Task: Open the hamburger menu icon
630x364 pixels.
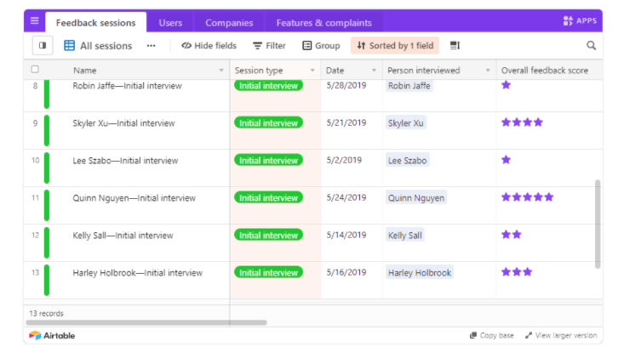Action: coord(35,20)
